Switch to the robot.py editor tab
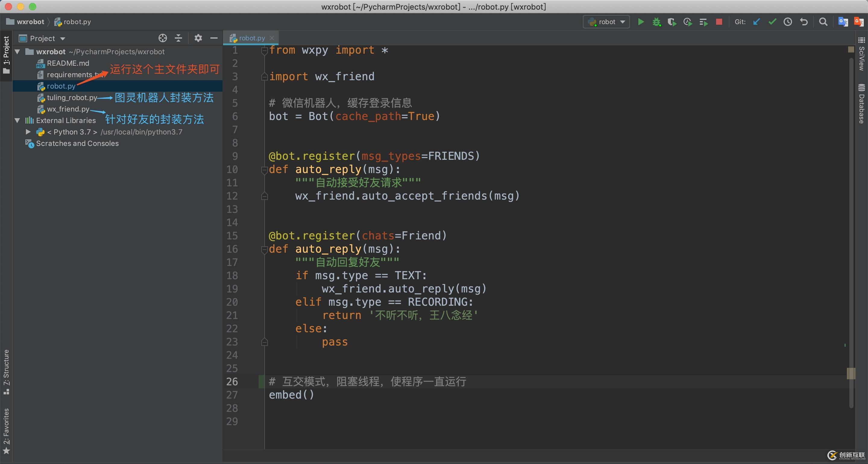 tap(251, 38)
